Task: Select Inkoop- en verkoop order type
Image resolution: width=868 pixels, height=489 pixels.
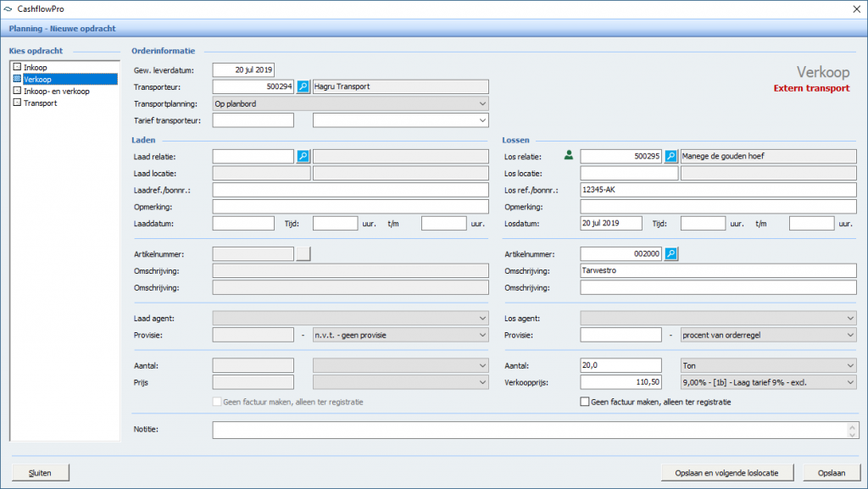Action: point(57,92)
